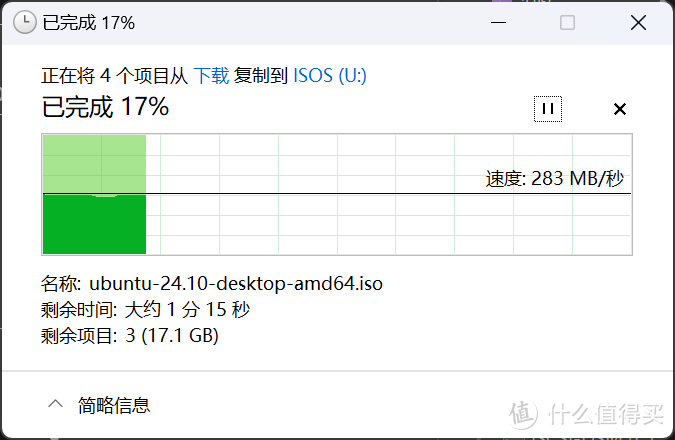Click the 剩余项目 3 (17.1 GB) text
This screenshot has width=675, height=440.
(130, 335)
